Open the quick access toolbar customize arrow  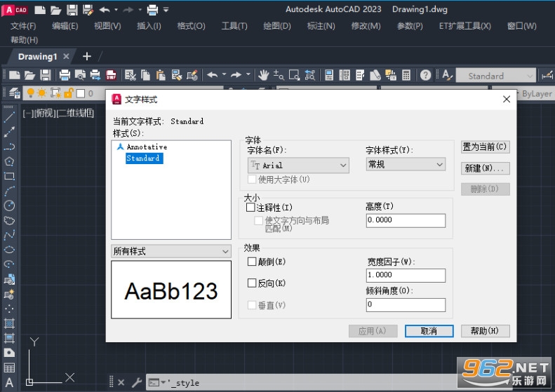click(166, 10)
